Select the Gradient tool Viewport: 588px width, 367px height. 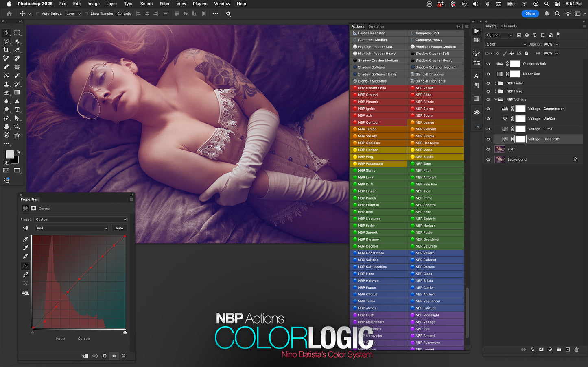(x=17, y=92)
